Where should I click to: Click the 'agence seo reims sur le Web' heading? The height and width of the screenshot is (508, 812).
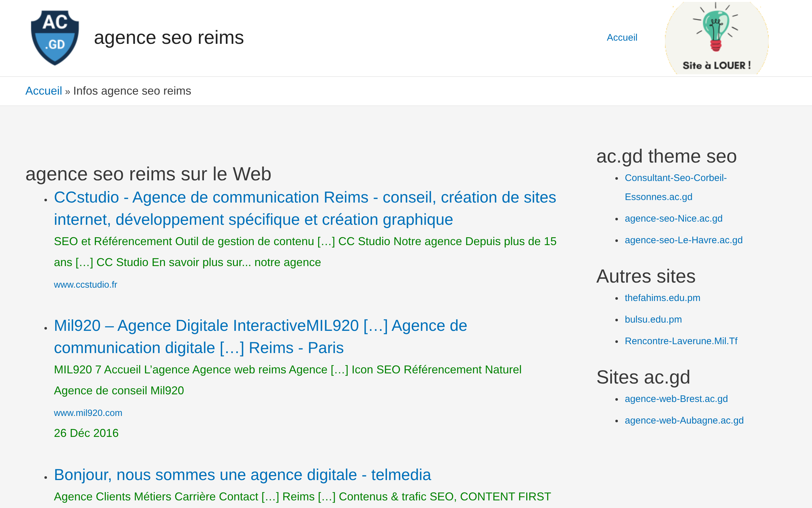(148, 174)
